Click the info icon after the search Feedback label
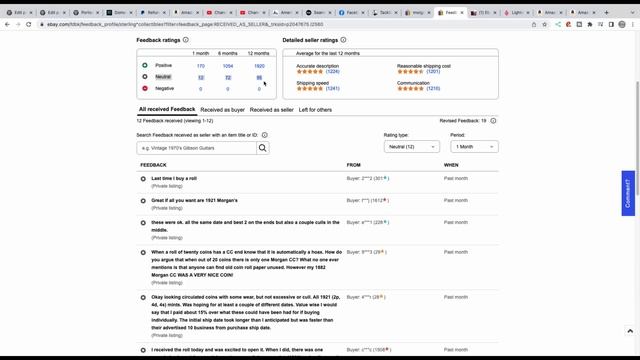The image size is (640, 360). 264,135
